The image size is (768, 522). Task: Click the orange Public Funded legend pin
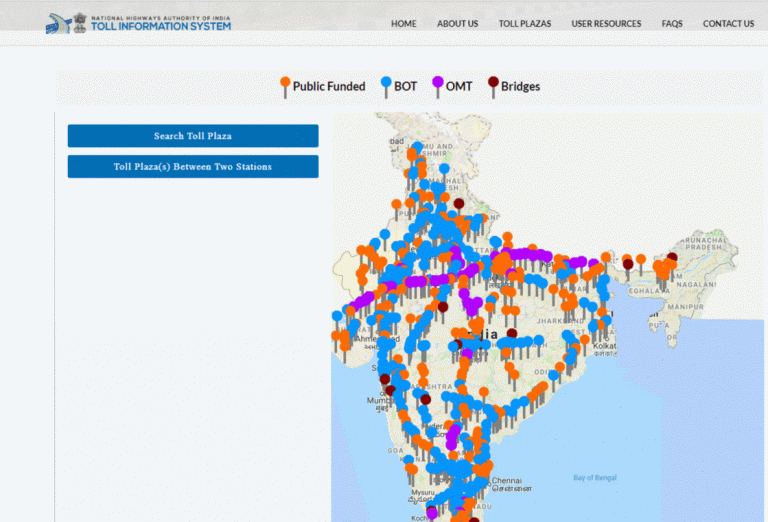285,87
